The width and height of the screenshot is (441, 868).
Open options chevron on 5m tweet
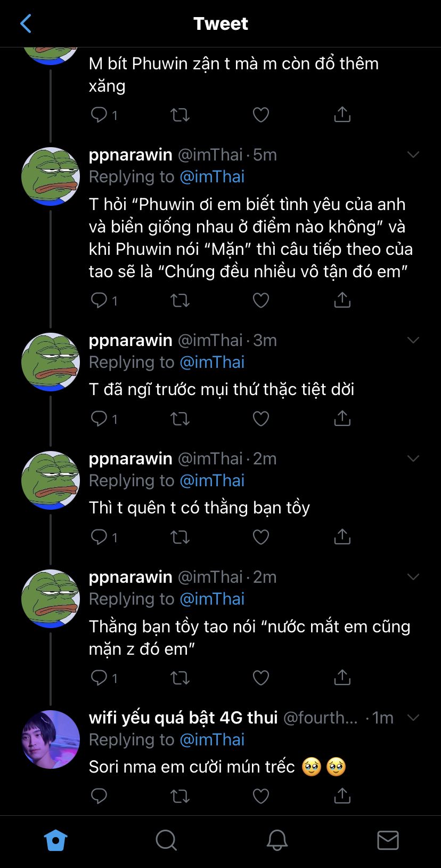413,155
